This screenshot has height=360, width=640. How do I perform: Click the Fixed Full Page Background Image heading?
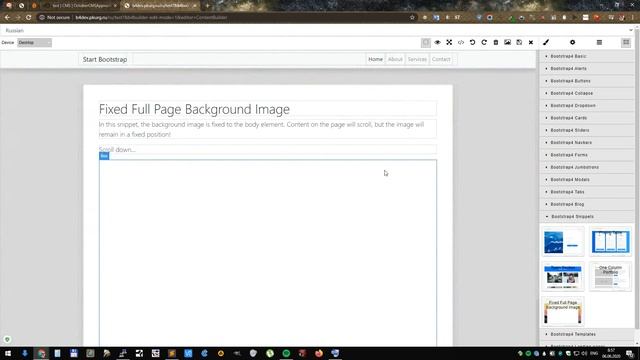click(x=194, y=109)
